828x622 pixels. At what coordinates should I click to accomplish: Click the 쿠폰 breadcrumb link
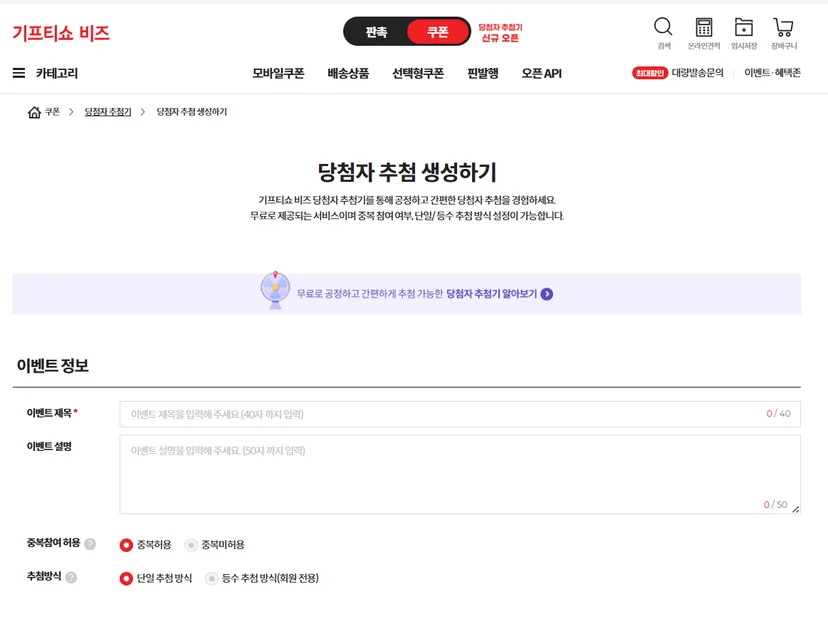tap(52, 112)
